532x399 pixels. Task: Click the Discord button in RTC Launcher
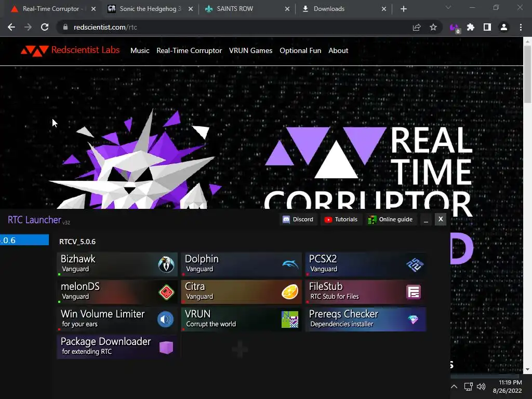coord(298,220)
